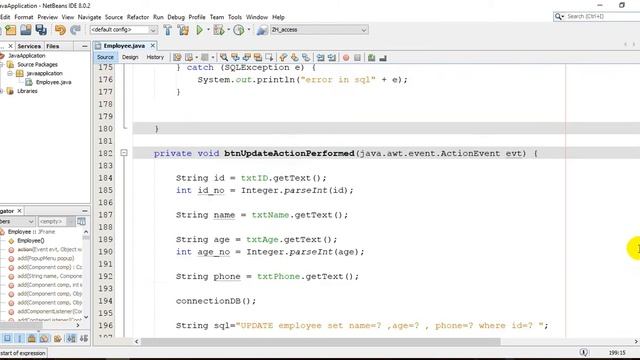Image resolution: width=640 pixels, height=360 pixels.
Task: Click the Profile Project toolbar icon
Action: [239, 30]
